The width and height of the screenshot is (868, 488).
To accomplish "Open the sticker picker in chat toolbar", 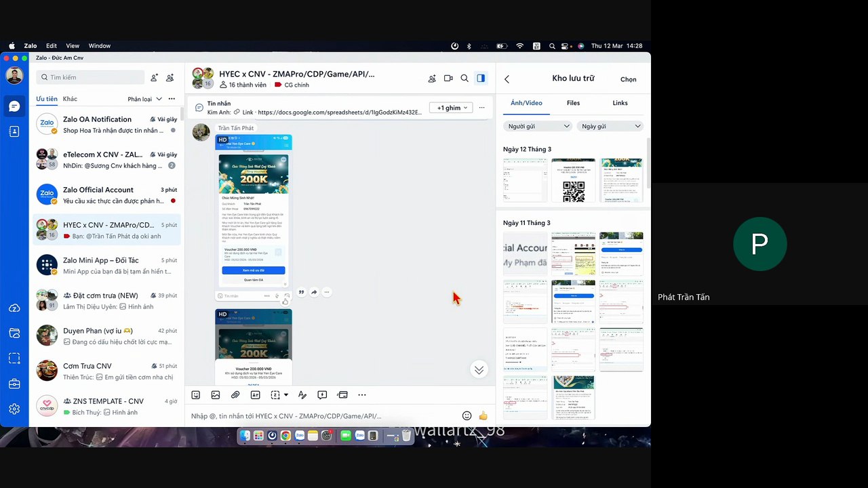I will click(196, 394).
